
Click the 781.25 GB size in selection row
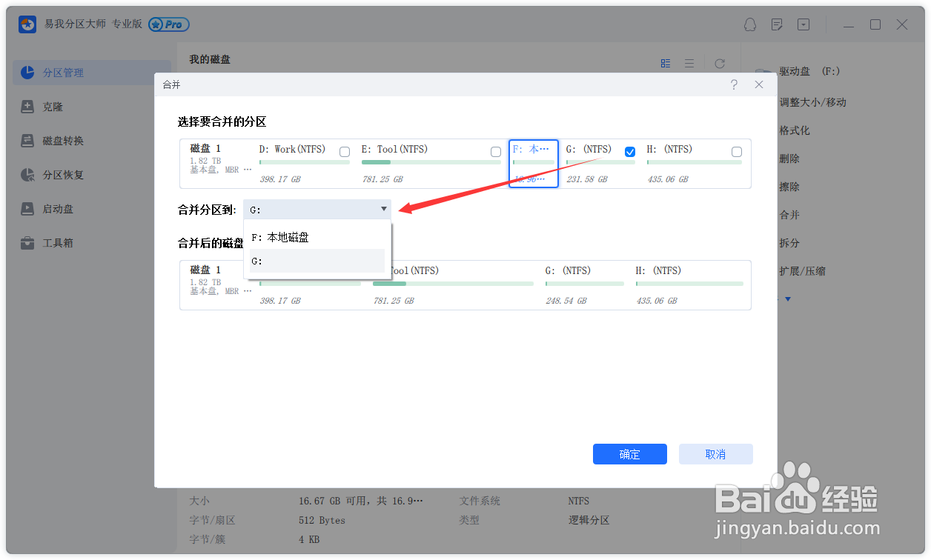click(x=382, y=179)
